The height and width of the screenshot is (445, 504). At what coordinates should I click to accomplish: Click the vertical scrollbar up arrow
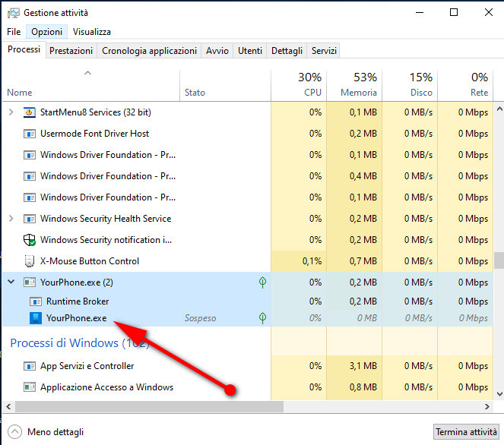[x=499, y=109]
